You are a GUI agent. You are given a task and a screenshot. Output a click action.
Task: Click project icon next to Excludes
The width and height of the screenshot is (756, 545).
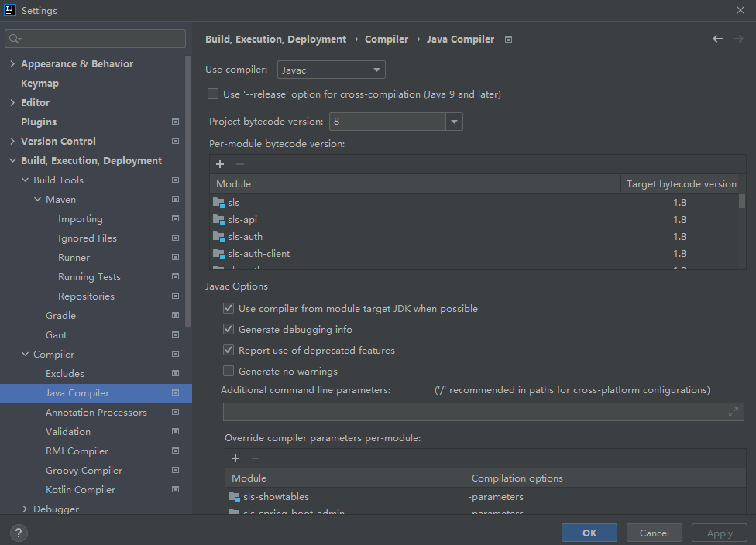coord(176,373)
